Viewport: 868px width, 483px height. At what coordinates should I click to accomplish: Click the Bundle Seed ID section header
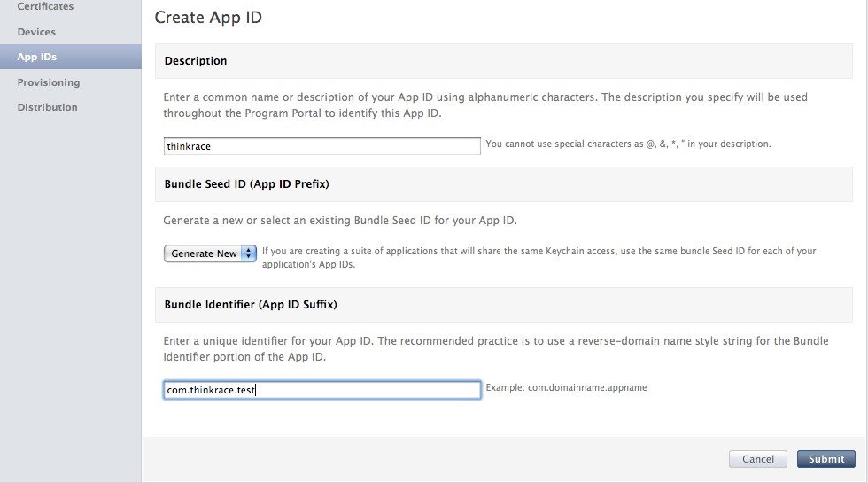246,184
